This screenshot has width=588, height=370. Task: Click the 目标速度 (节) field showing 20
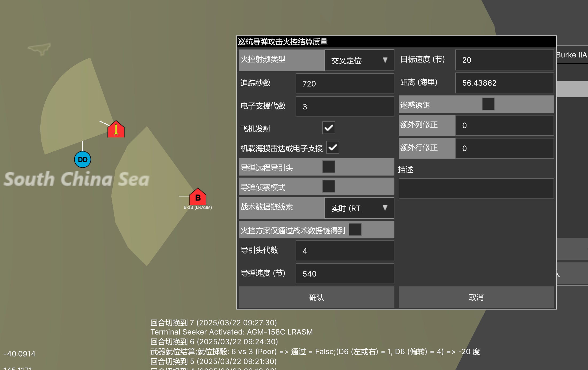coord(504,60)
